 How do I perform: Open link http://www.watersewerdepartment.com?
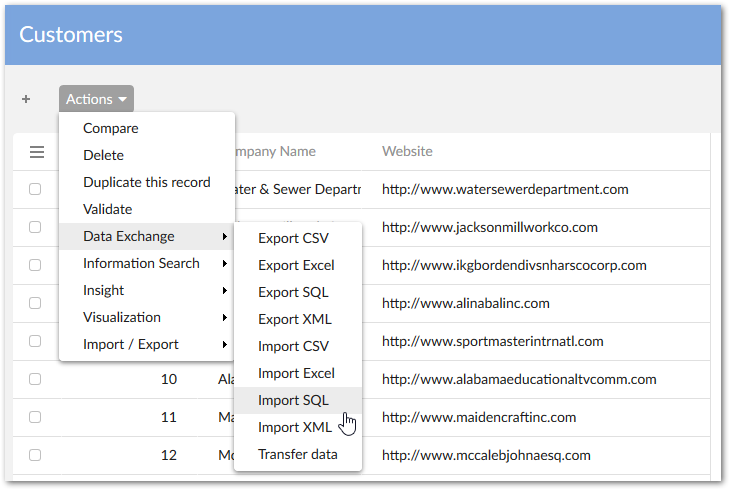[x=505, y=189]
